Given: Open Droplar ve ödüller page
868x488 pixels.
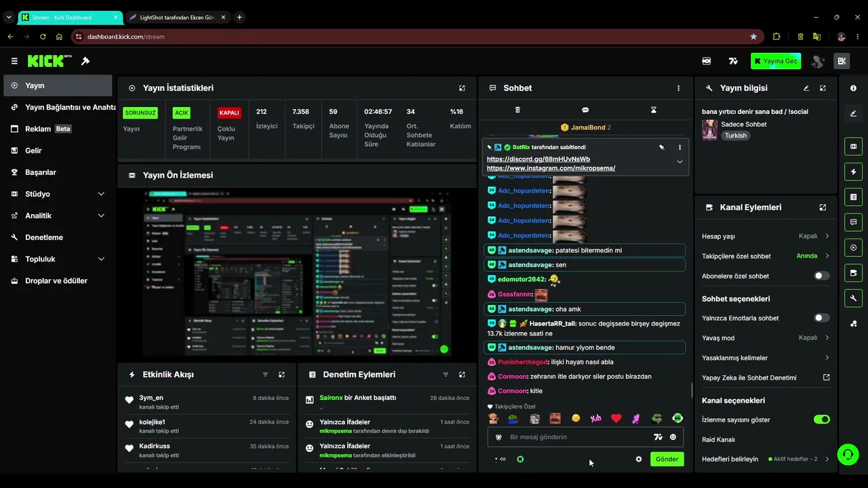Looking at the screenshot, I should [58, 281].
